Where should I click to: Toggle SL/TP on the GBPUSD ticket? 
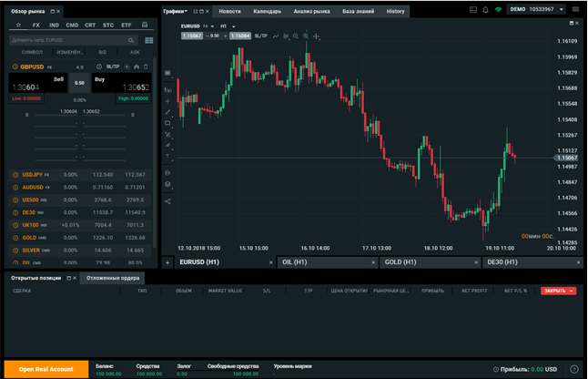(112, 67)
